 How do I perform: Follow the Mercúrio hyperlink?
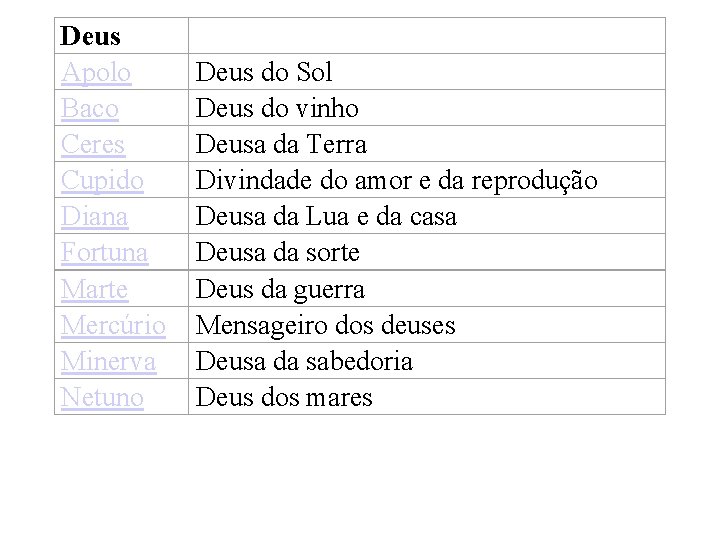(x=112, y=324)
